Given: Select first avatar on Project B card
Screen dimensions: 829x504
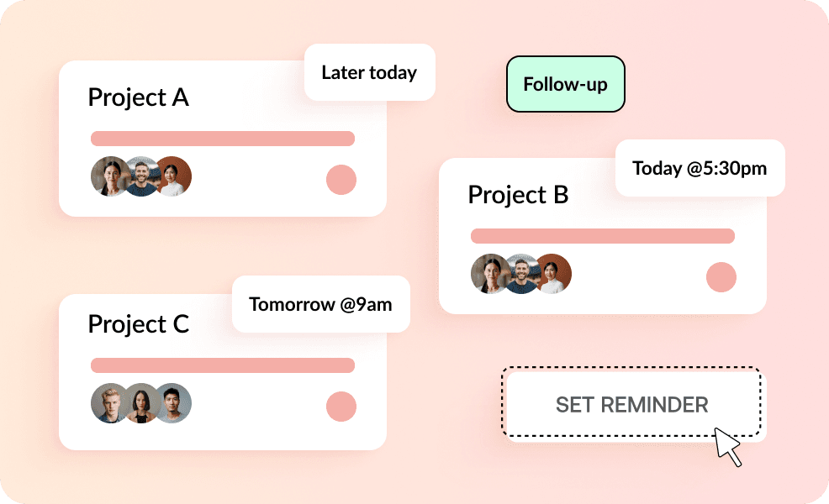Looking at the screenshot, I should click(488, 274).
